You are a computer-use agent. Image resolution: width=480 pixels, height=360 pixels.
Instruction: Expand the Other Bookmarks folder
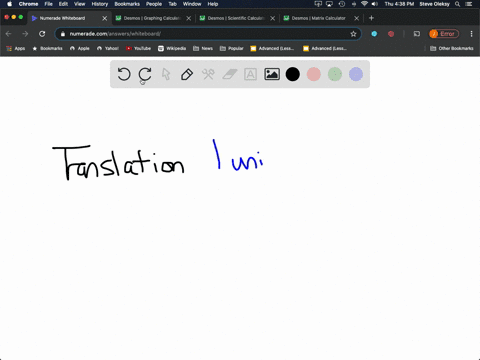pyautogui.click(x=452, y=48)
